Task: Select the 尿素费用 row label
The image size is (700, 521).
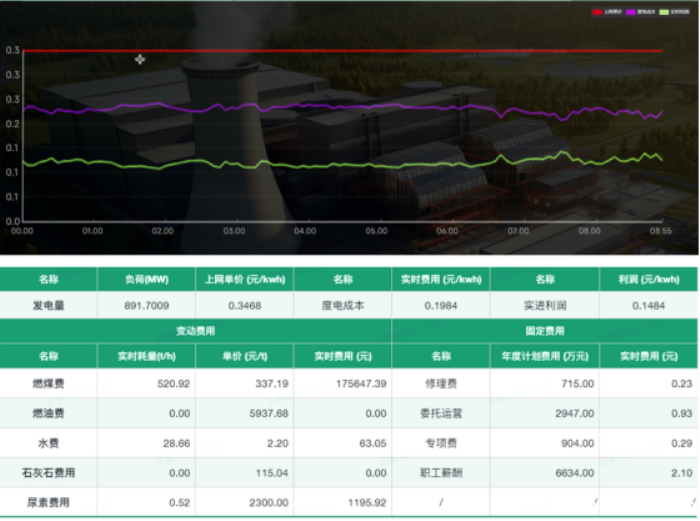Action: click(48, 501)
